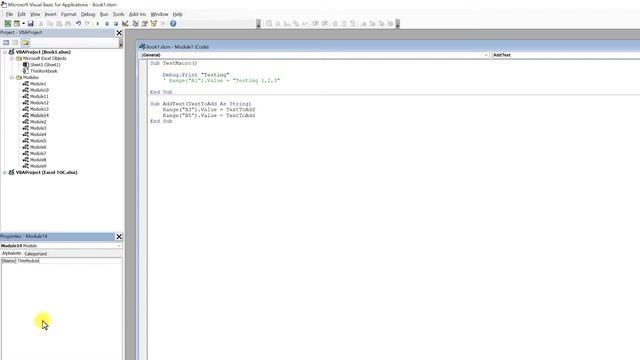This screenshot has width=640, height=360.
Task: Click the Reset (stop) toolbar icon
Action: [116, 24]
